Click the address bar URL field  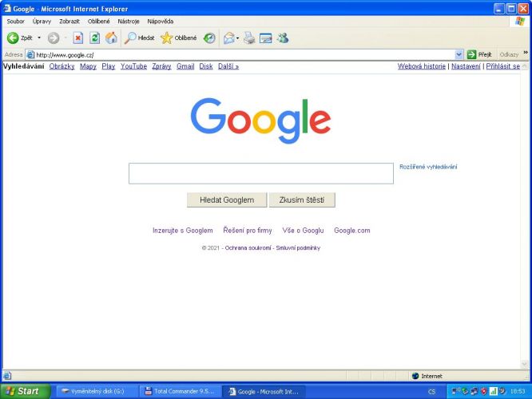pyautogui.click(x=244, y=54)
